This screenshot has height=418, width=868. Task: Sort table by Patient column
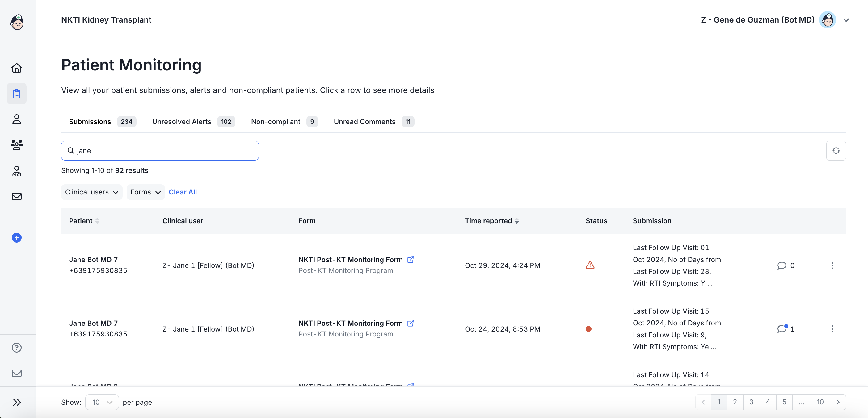97,221
